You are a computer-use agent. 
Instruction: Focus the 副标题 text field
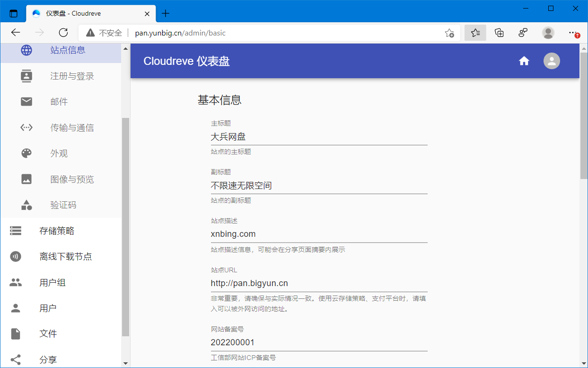tap(319, 186)
